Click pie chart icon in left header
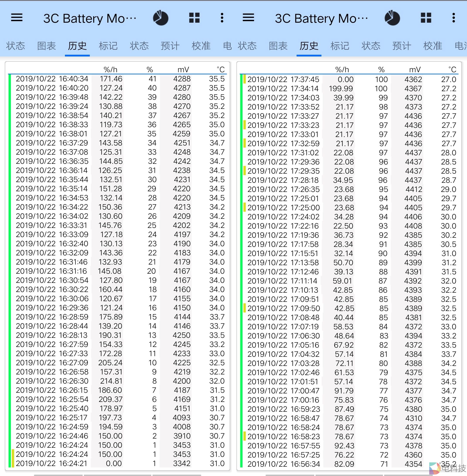The image size is (467, 476). click(161, 18)
